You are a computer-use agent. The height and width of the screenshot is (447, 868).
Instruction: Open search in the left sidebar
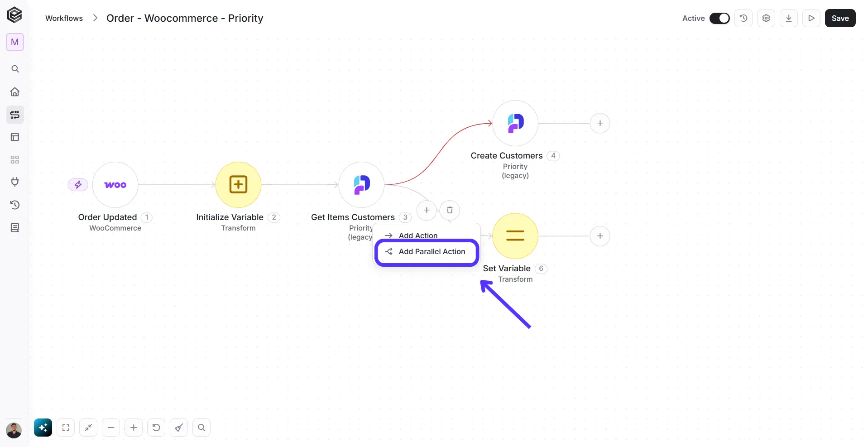pos(15,69)
